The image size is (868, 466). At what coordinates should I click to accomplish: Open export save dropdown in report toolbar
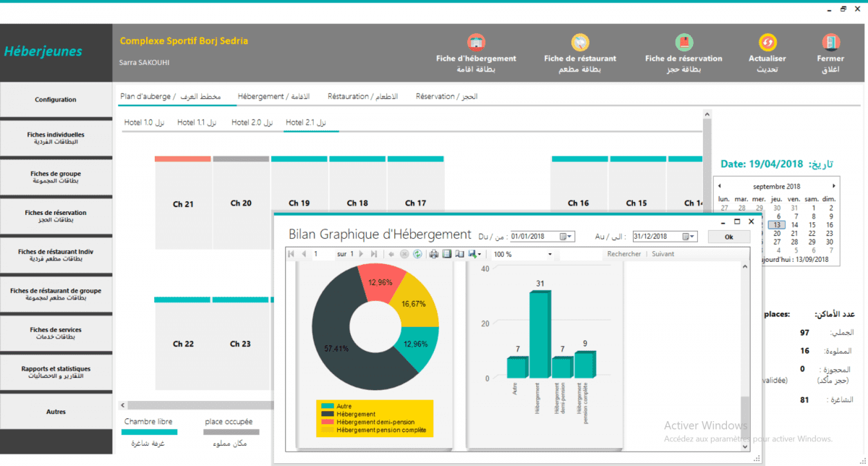[475, 254]
